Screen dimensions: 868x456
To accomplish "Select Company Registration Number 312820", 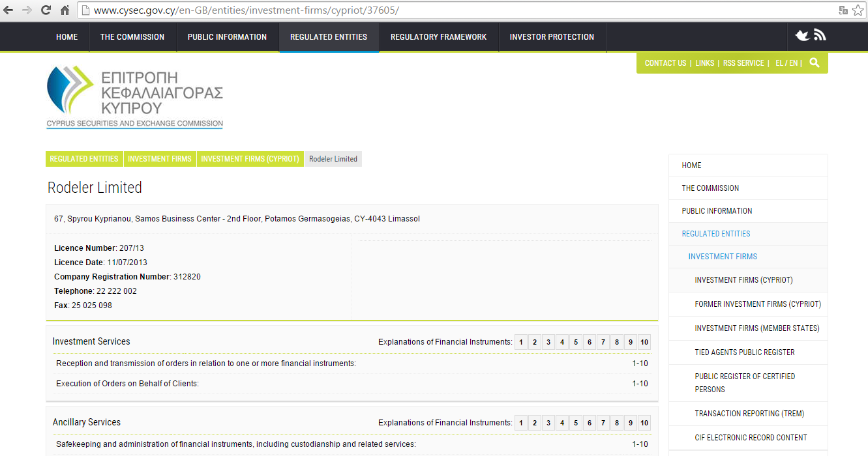I will [187, 277].
